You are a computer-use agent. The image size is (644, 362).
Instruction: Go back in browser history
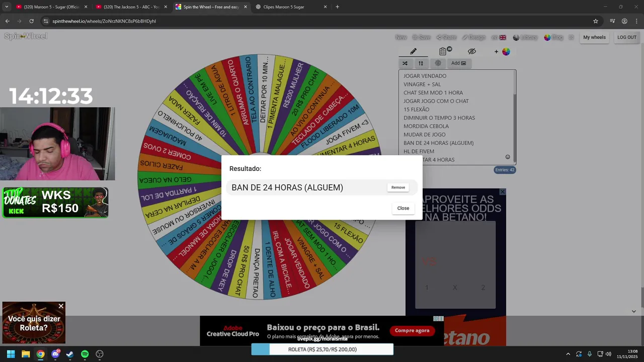[x=7, y=21]
